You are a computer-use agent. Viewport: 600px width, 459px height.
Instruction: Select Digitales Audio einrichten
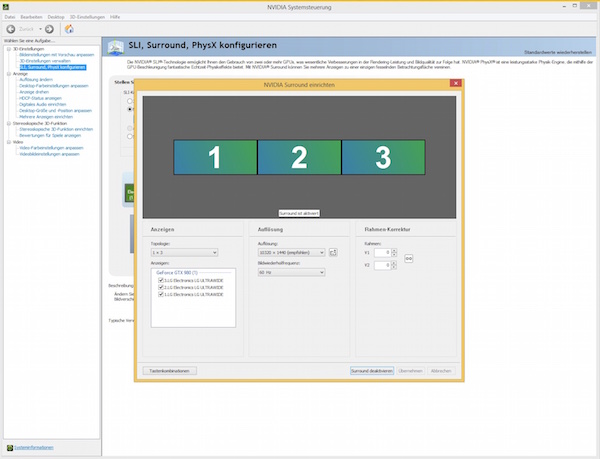(x=42, y=104)
